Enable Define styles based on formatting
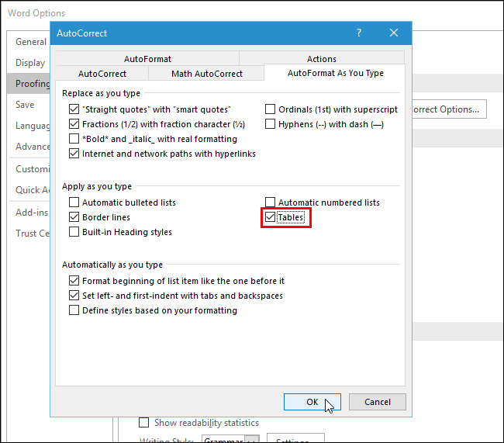 pos(74,310)
